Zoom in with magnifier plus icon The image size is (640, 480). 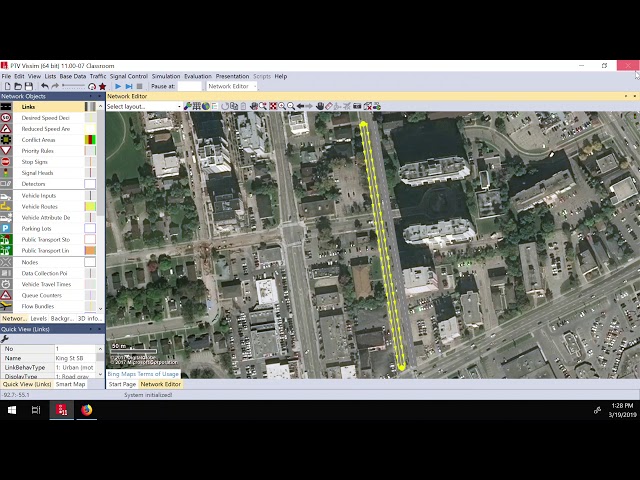tap(282, 106)
